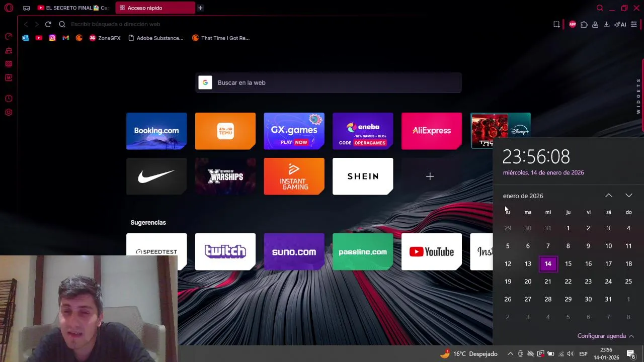This screenshot has width=644, height=362.
Task: Open enero de 2026 month picker
Action: [x=523, y=196]
